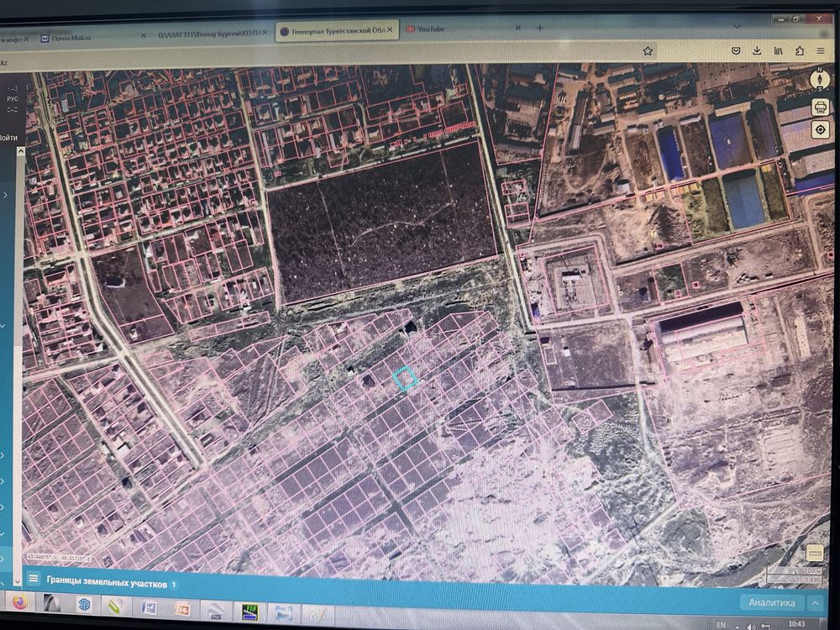Open the Pocket save icon in Firefox toolbar

[736, 51]
